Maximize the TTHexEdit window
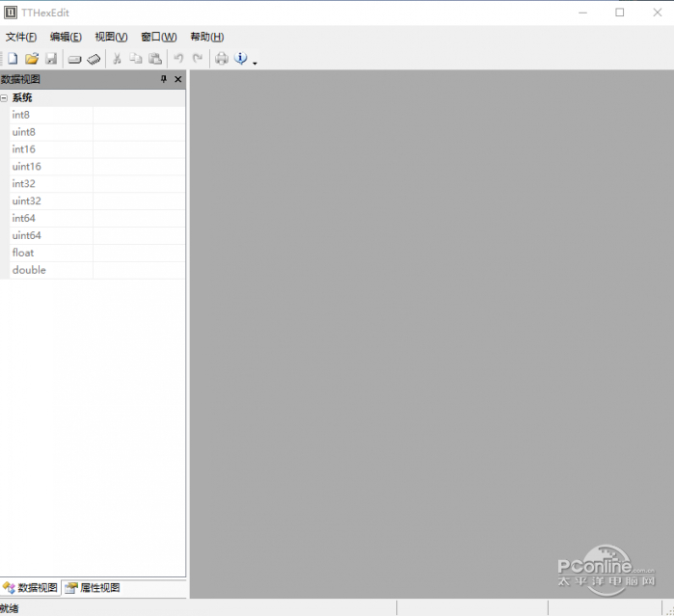Image resolution: width=674 pixels, height=616 pixels. tap(620, 13)
